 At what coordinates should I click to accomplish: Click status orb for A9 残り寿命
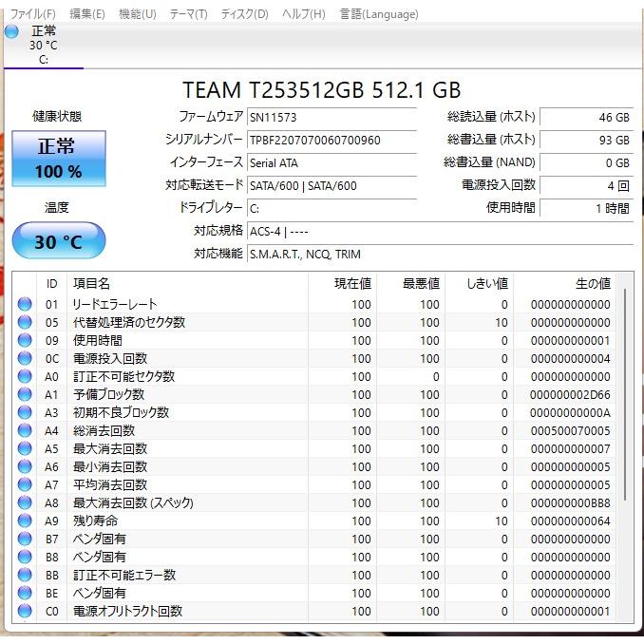pyautogui.click(x=25, y=521)
